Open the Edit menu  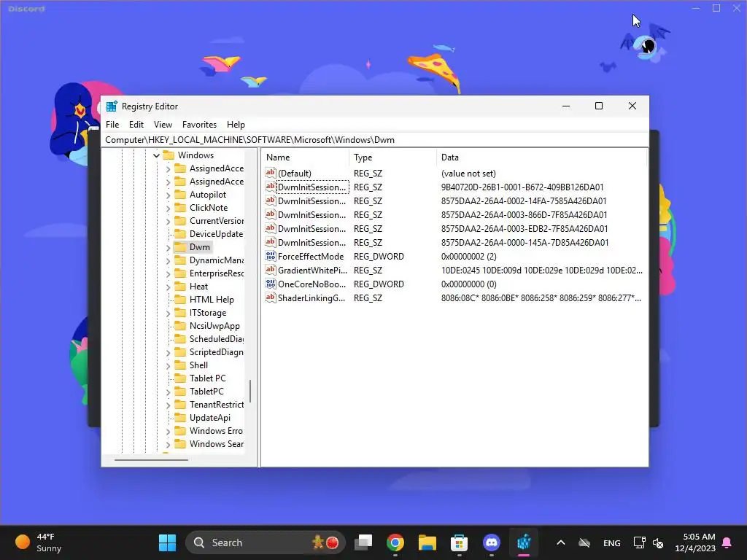tap(136, 125)
